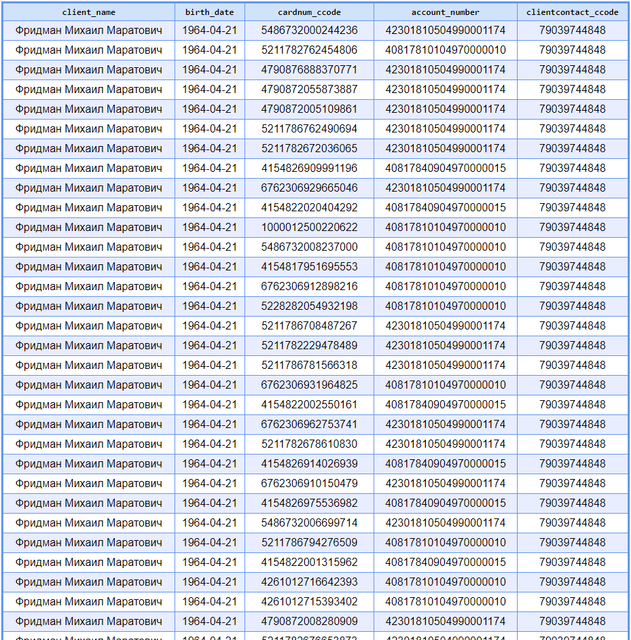Click account number in the 5211782762454806 row
This screenshot has width=631, height=640.
445,50
